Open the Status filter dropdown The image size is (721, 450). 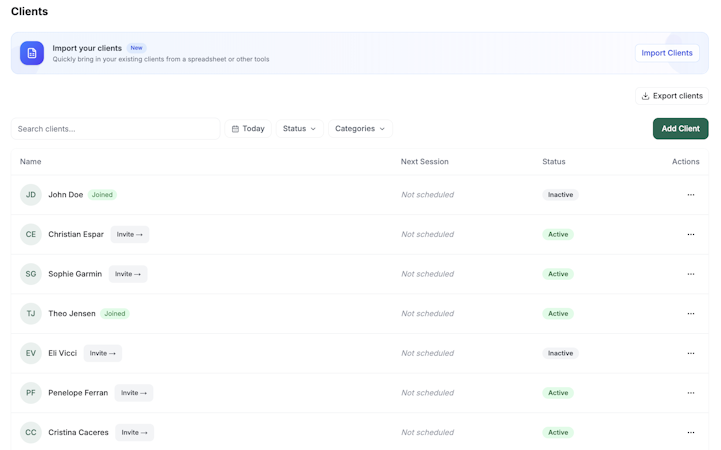(299, 129)
